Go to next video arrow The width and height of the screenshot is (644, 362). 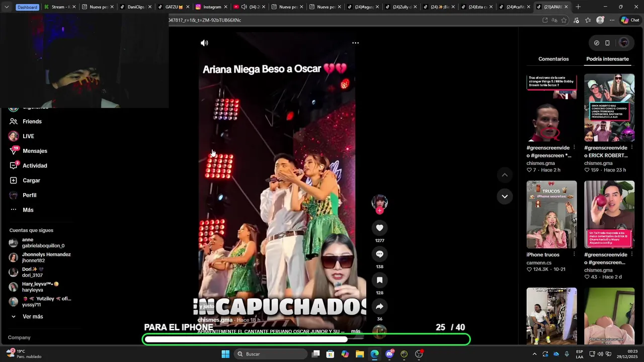[505, 197]
